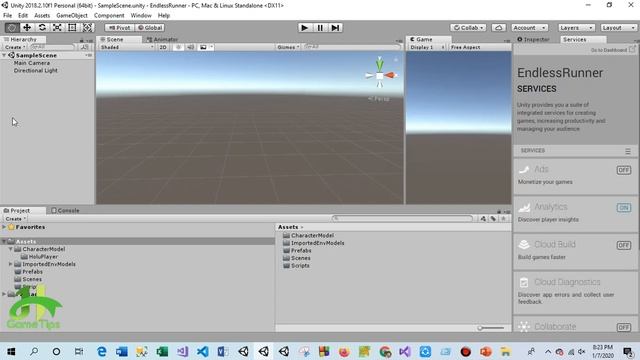Screen dimensions: 640x360
Task: Click Go to Dashboard link
Action: [613, 50]
